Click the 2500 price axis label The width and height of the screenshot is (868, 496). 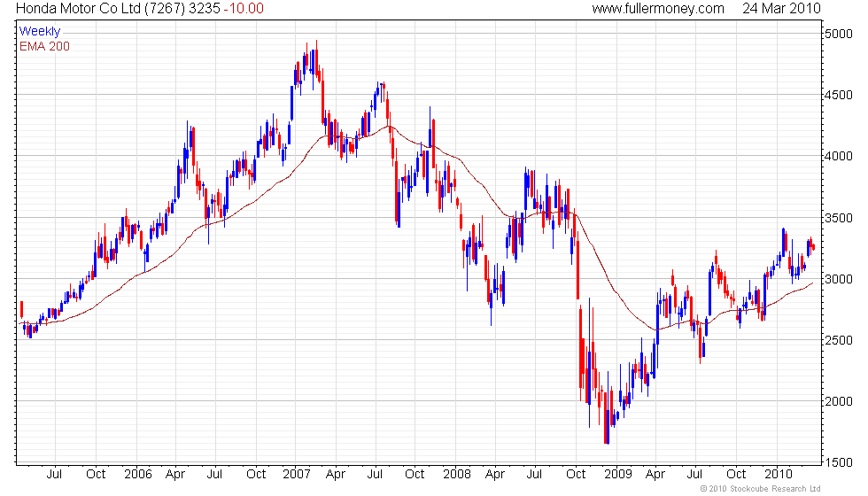point(839,340)
